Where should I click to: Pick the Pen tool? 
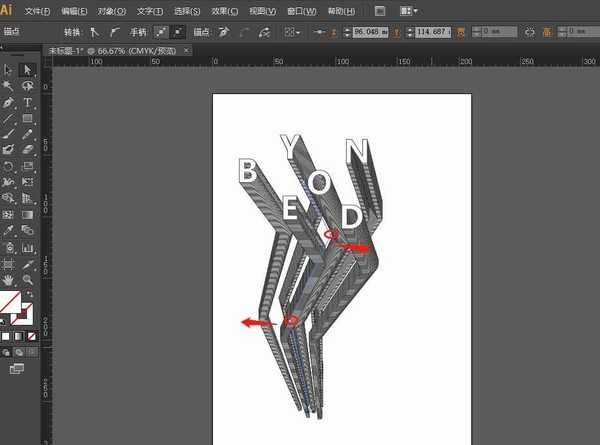[9, 102]
